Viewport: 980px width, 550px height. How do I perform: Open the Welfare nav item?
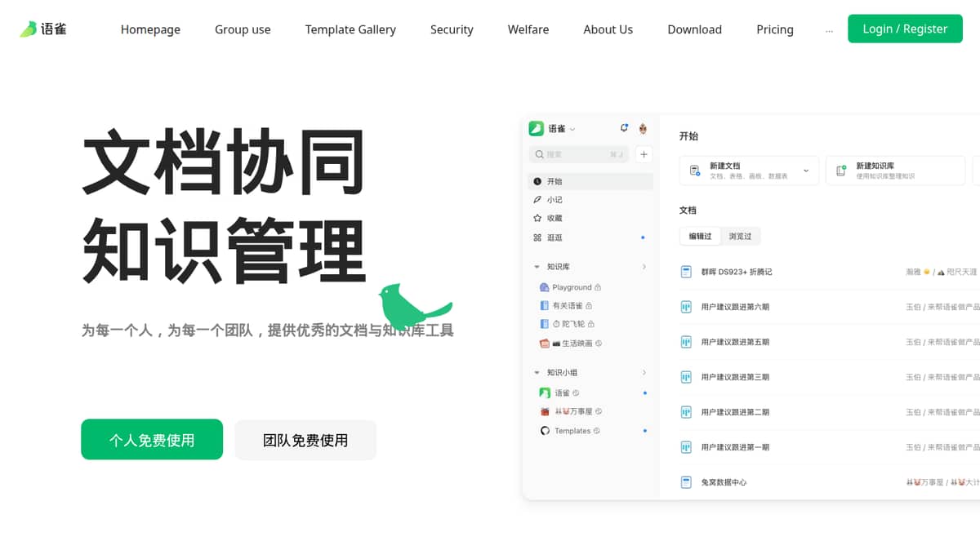[x=528, y=29]
